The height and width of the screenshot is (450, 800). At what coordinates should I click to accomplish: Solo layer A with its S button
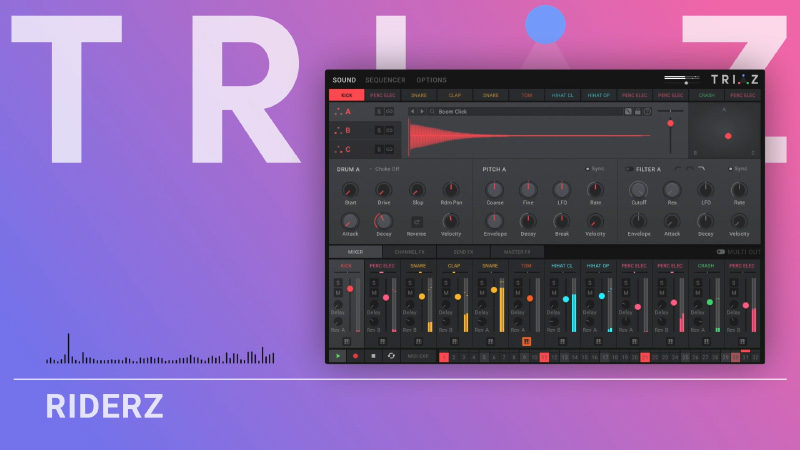379,111
